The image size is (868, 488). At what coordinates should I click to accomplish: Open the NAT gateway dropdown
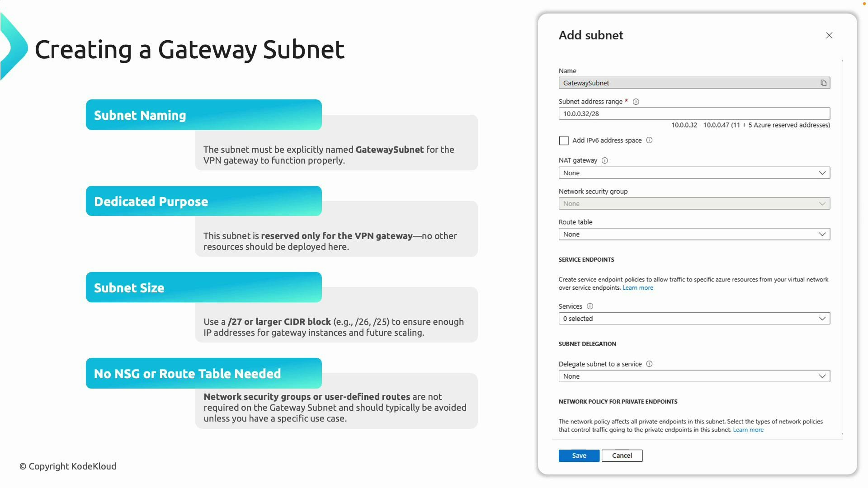694,173
